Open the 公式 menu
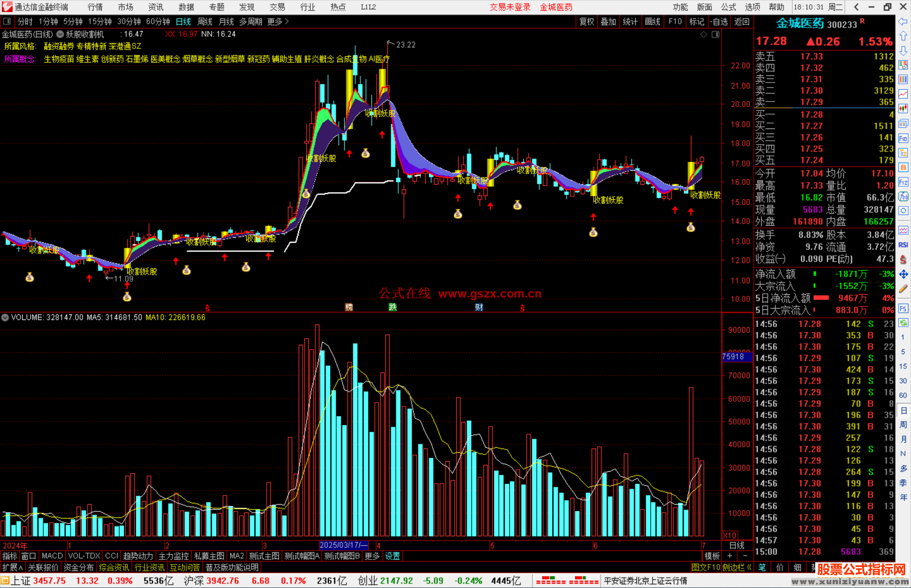Image resolution: width=911 pixels, height=588 pixels. 728,7
